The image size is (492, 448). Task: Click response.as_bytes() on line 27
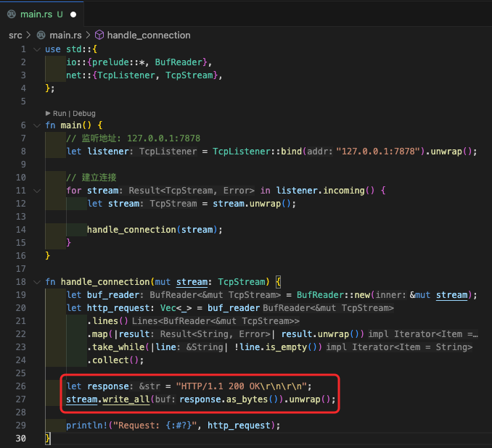(228, 399)
